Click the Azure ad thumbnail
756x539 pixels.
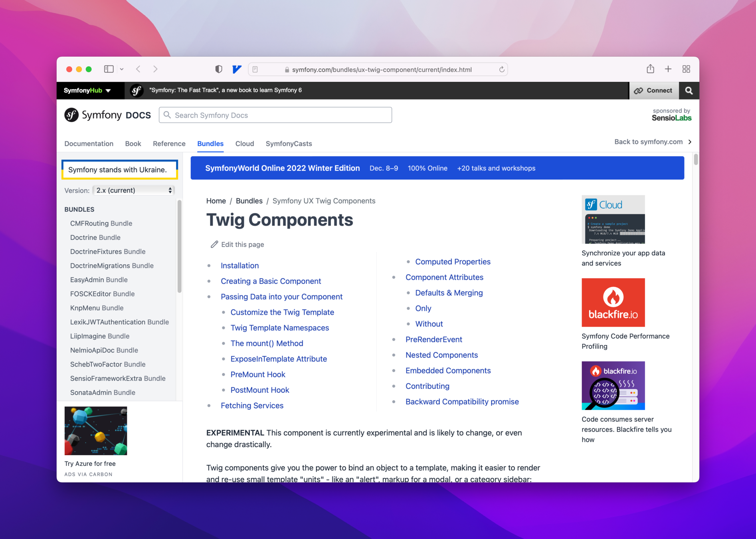[96, 431]
